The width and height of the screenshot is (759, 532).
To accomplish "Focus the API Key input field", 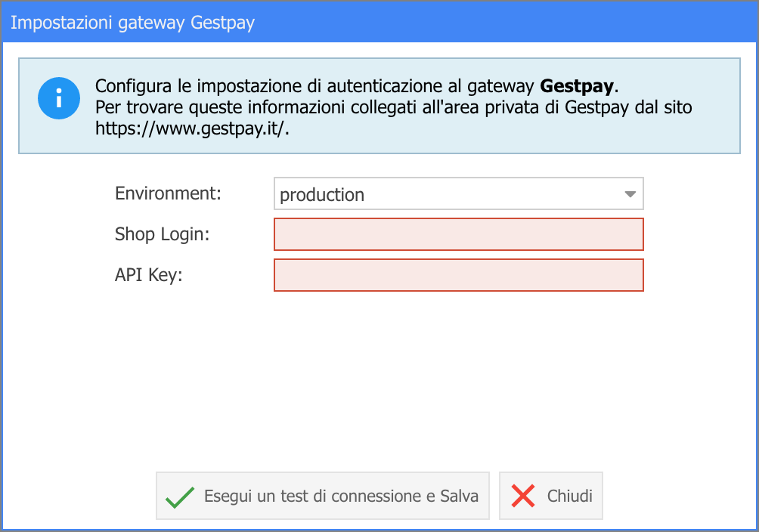I will click(x=458, y=275).
